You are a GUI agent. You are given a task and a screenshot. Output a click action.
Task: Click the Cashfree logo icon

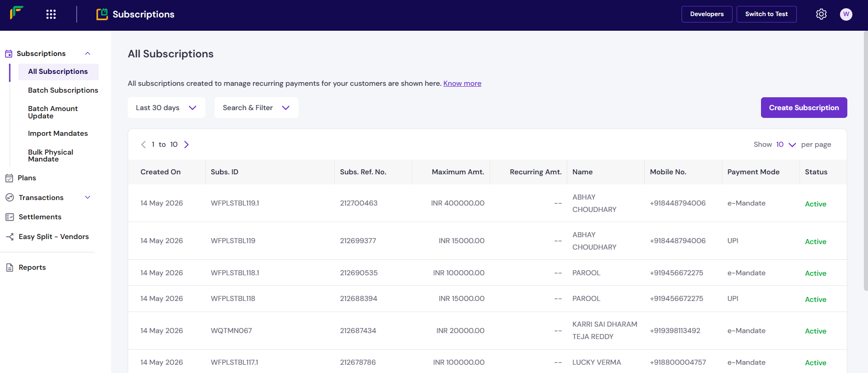tap(17, 12)
